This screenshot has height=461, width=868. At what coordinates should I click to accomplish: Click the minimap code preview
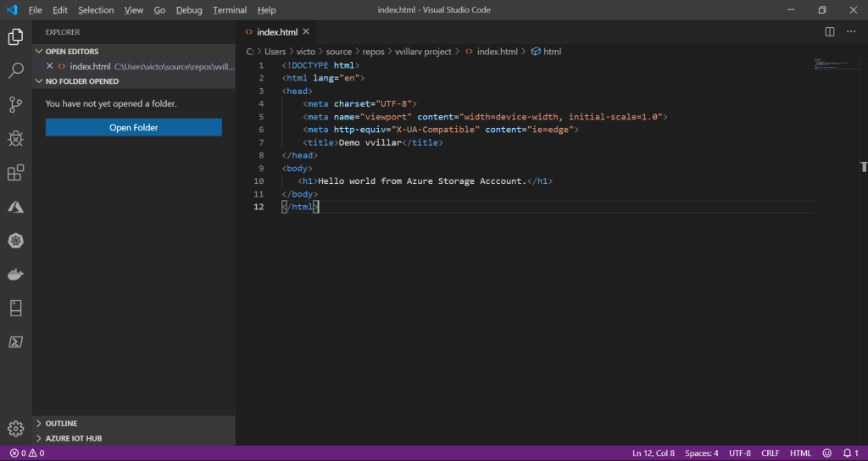pyautogui.click(x=835, y=64)
